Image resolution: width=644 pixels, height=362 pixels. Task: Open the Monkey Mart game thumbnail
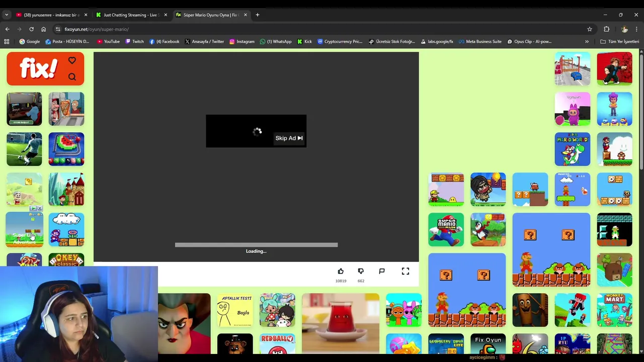(x=614, y=310)
